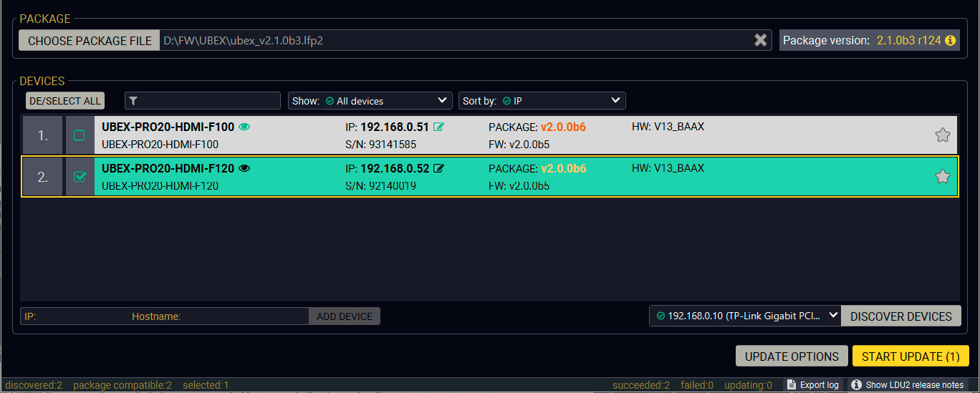The height and width of the screenshot is (393, 980).
Task: Click the eye icon for UBEX-PRO20-HDMI-F120
Action: [x=244, y=168]
